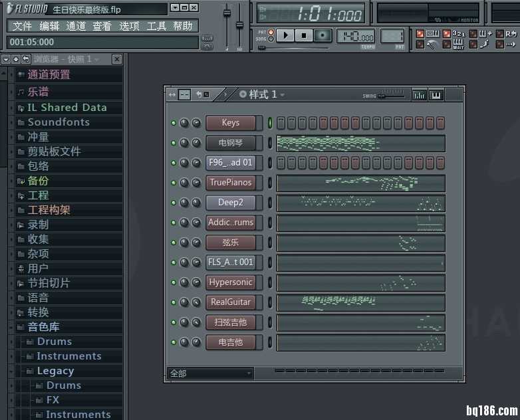This screenshot has height=420, width=520.
Task: Mute the 弦乐 channel green LED
Action: click(x=174, y=243)
